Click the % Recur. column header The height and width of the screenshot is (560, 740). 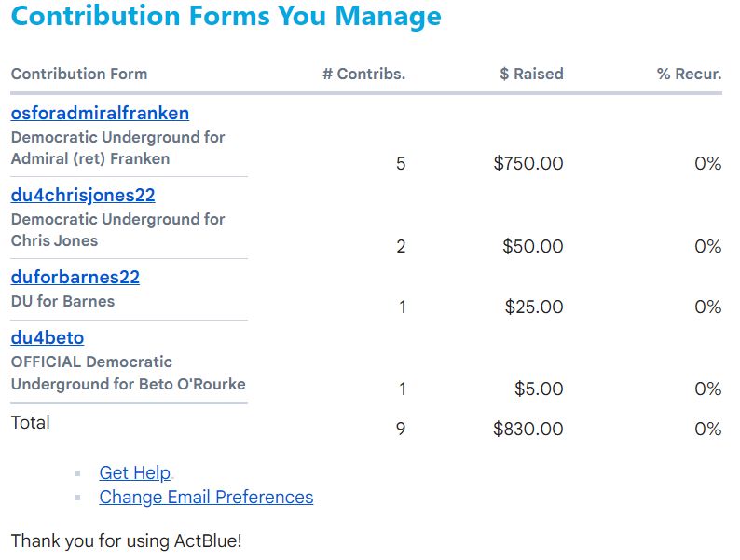pos(689,75)
